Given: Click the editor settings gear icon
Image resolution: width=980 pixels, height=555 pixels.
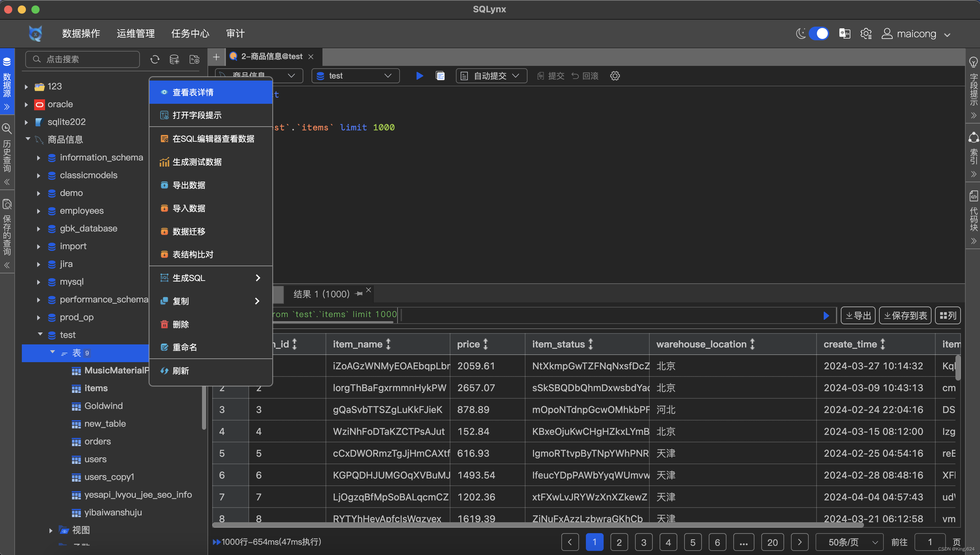Looking at the screenshot, I should tap(615, 76).
